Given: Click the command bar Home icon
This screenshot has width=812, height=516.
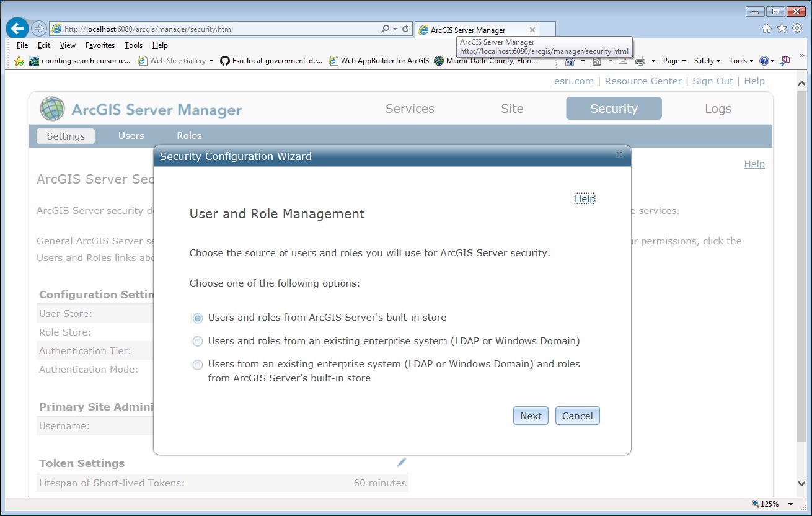Looking at the screenshot, I should [x=569, y=61].
